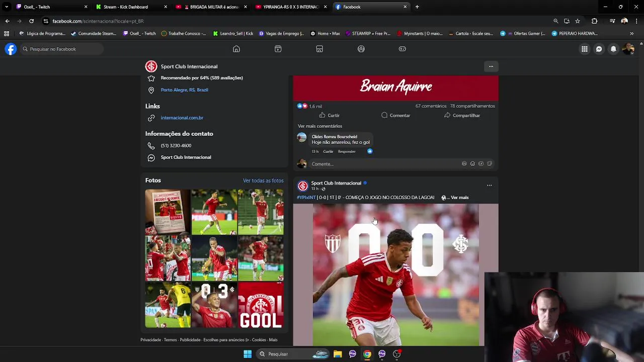
Task: Click the #YPIxINT hashtag
Action: tap(306, 198)
